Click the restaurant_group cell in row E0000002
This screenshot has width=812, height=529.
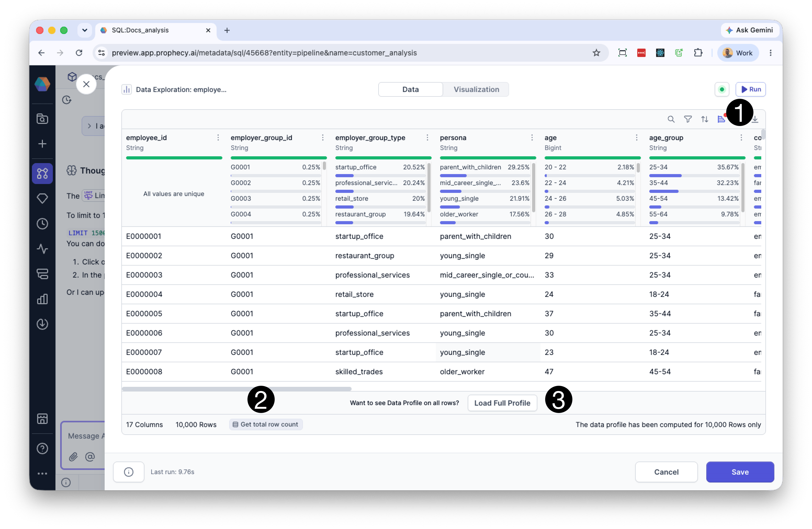click(383, 256)
